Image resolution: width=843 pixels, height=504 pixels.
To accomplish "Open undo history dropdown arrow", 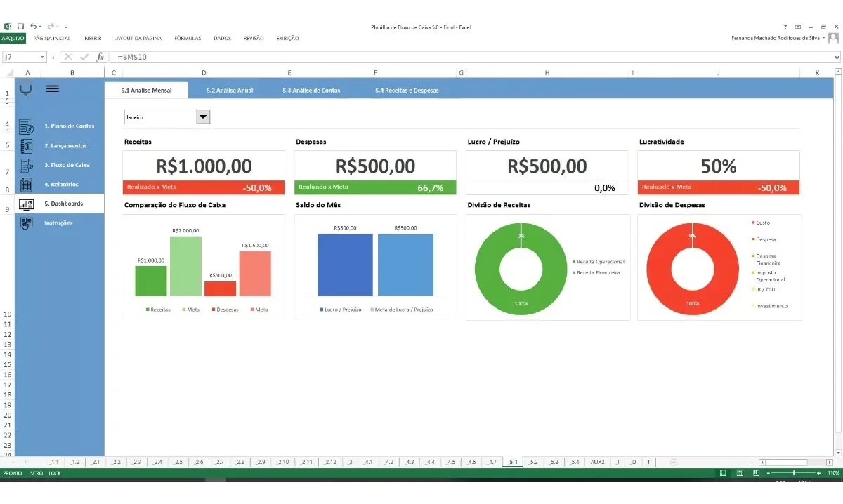I will [41, 27].
